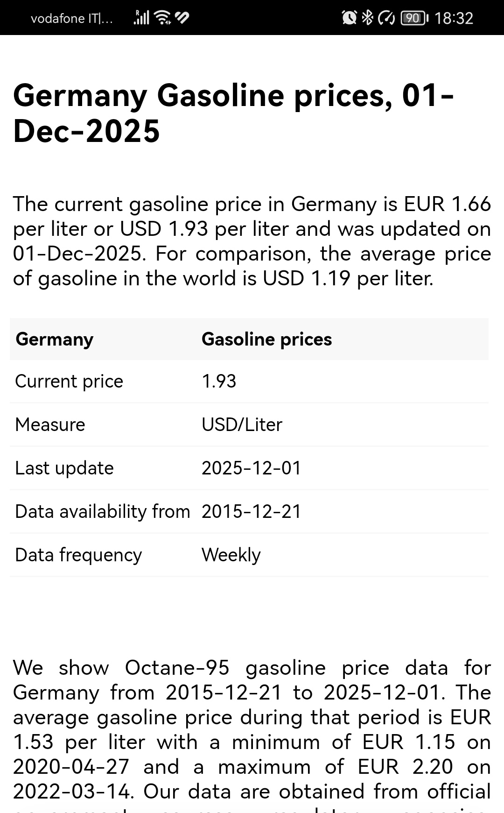Tap the Germany Gasoline prices heading
The height and width of the screenshot is (813, 504).
(233, 113)
